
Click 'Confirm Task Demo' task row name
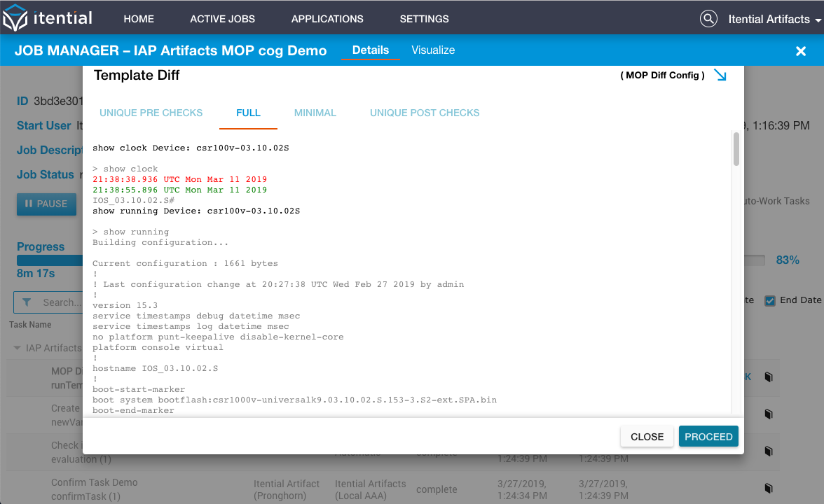[94, 482]
